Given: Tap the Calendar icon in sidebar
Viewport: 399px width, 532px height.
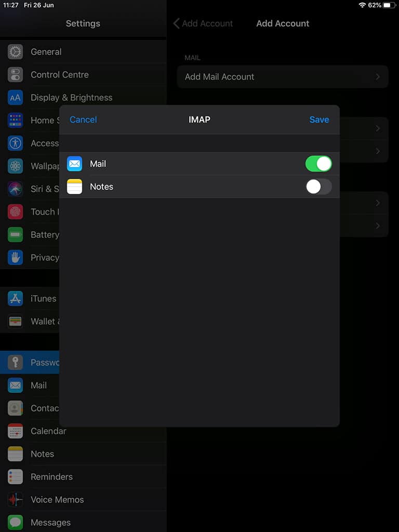Looking at the screenshot, I should click(x=15, y=431).
